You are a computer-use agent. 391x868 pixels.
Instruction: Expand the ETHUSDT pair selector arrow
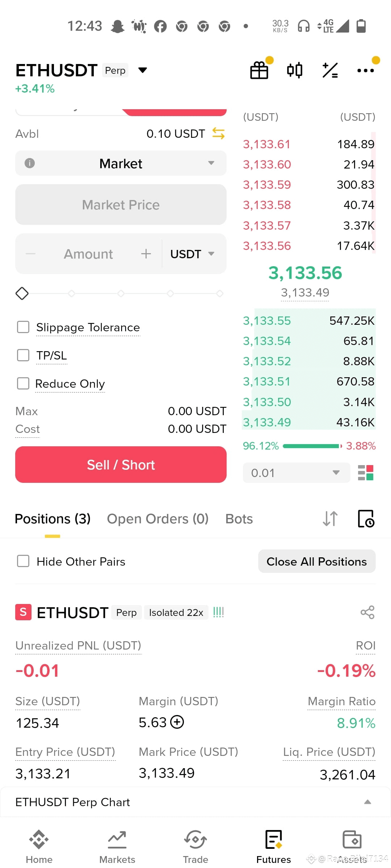click(143, 70)
